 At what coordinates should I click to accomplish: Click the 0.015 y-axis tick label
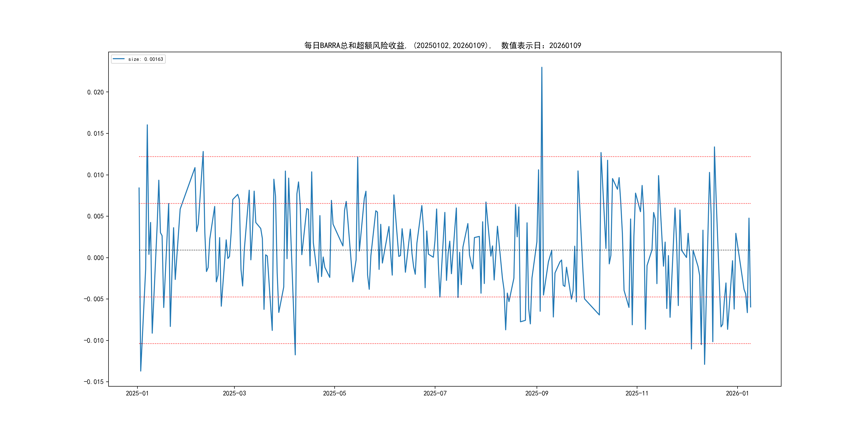coord(95,134)
